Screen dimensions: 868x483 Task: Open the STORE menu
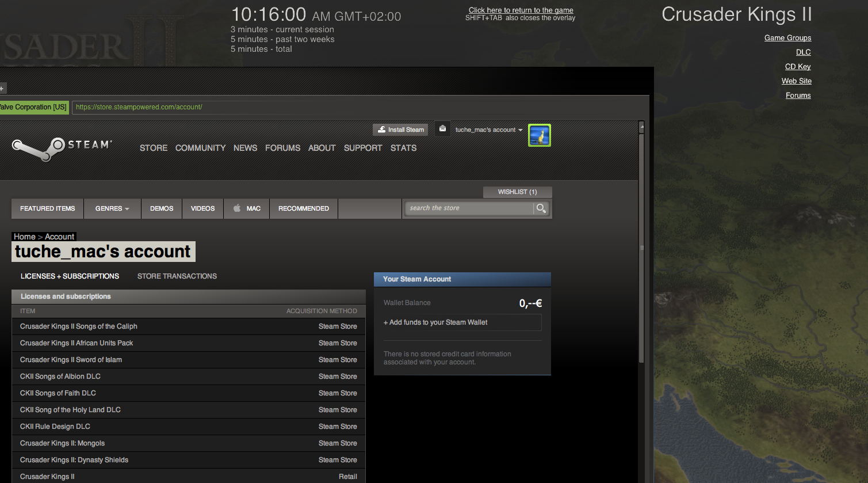click(154, 148)
